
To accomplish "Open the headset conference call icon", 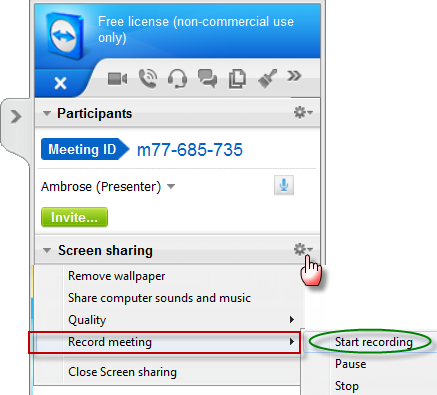I will pyautogui.click(x=177, y=79).
